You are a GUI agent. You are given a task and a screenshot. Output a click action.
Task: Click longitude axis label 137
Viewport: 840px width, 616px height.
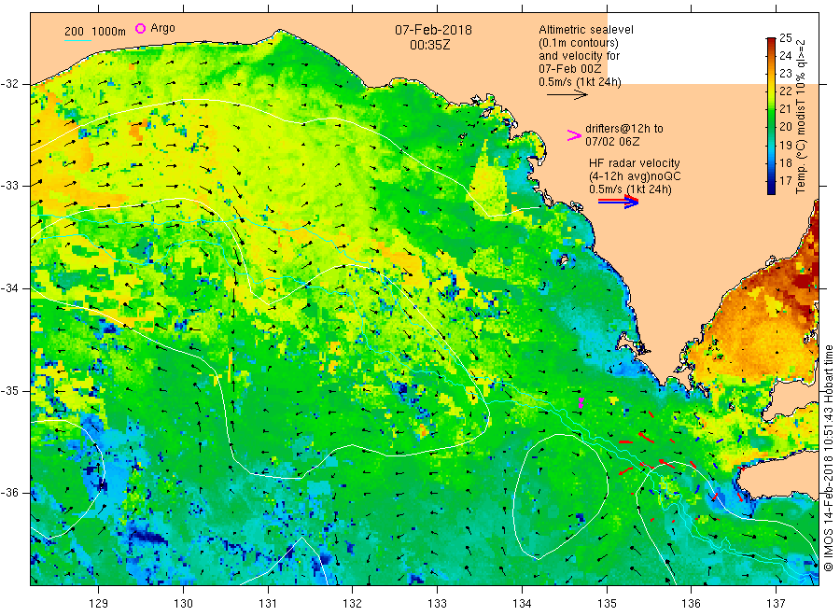[776, 604]
